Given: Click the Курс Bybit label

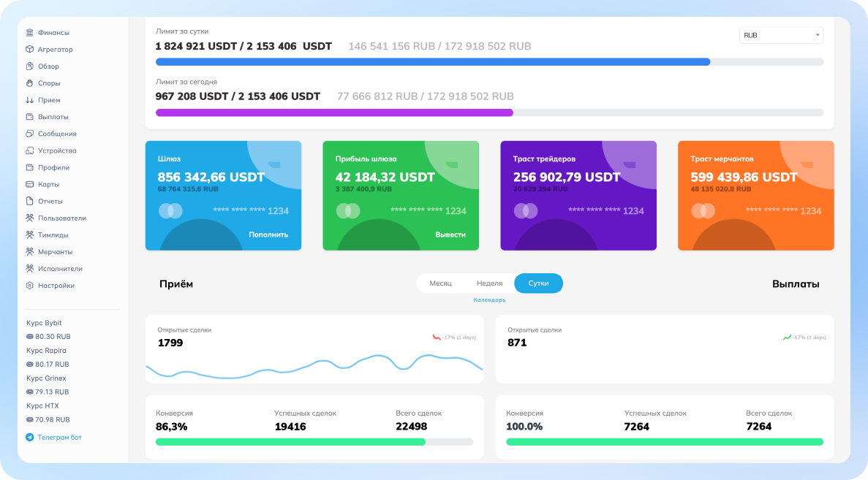Looking at the screenshot, I should 45,323.
